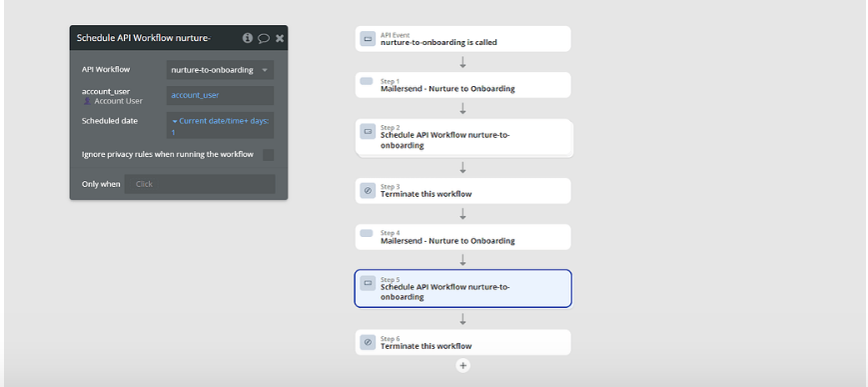Open the API Workflow nurture-to-onboarding dropdown
This screenshot has height=387, width=868.
coord(220,70)
